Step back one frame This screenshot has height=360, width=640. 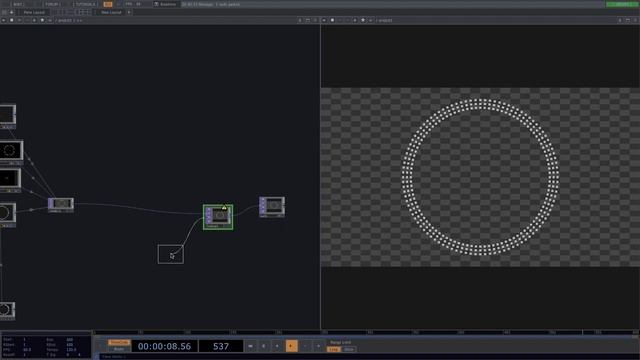coord(305,346)
